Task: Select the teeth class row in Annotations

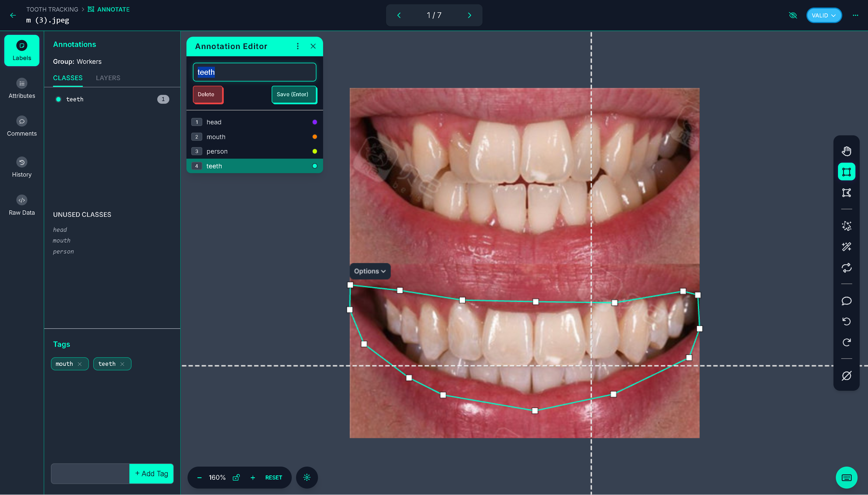Action: 112,99
